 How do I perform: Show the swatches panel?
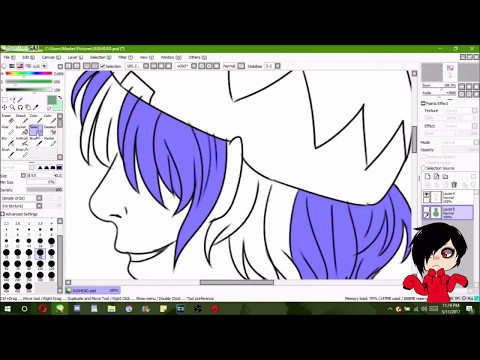36,66
